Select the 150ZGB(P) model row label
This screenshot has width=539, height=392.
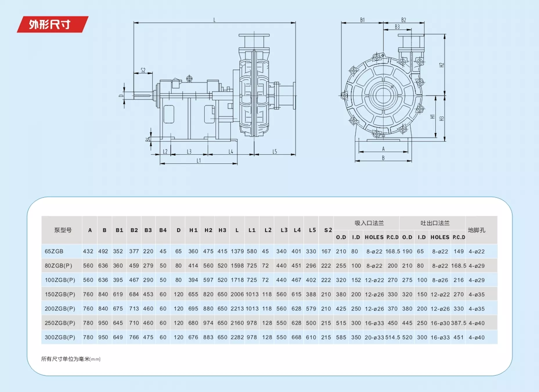coord(60,294)
